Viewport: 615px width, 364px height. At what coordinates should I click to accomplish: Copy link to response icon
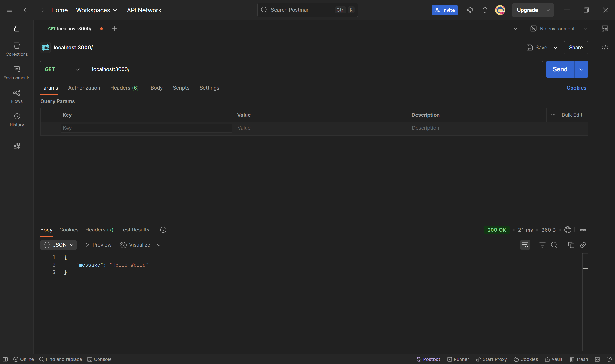pyautogui.click(x=583, y=245)
